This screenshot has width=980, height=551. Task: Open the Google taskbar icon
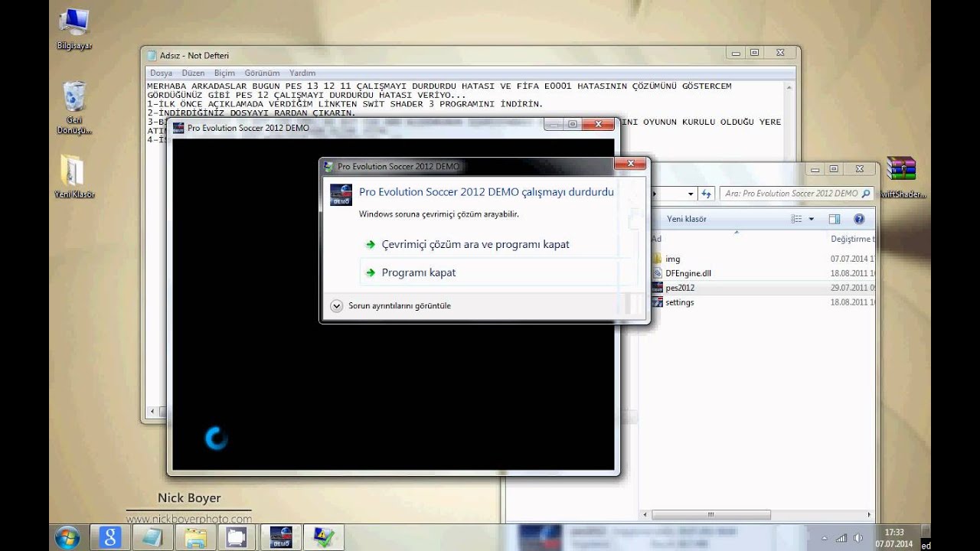point(109,537)
